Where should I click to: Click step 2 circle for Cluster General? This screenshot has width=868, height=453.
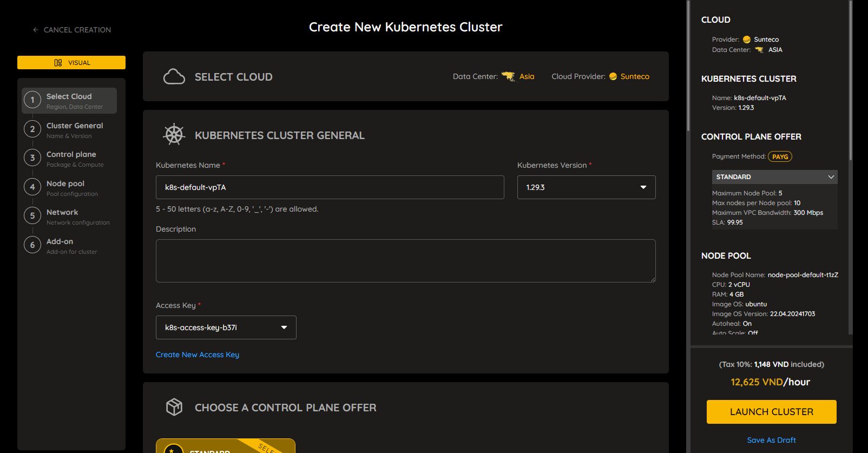(x=32, y=129)
